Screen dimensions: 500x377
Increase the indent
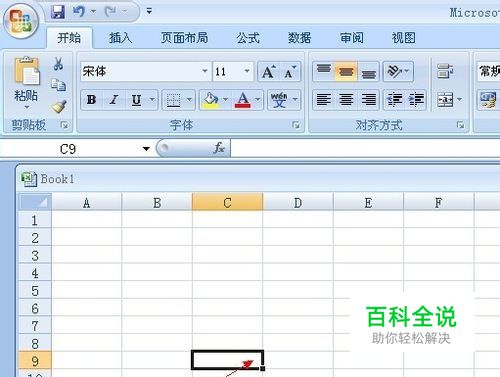tap(416, 99)
